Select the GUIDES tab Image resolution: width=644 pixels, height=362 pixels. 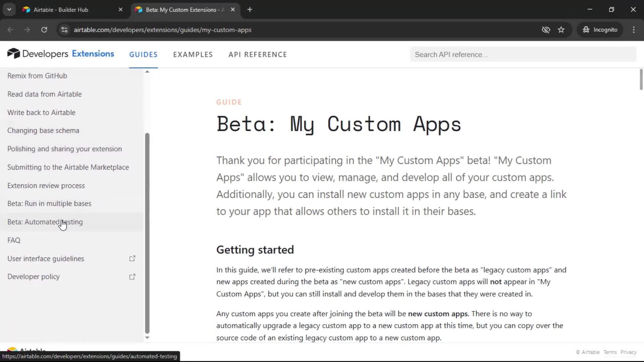coord(143,55)
